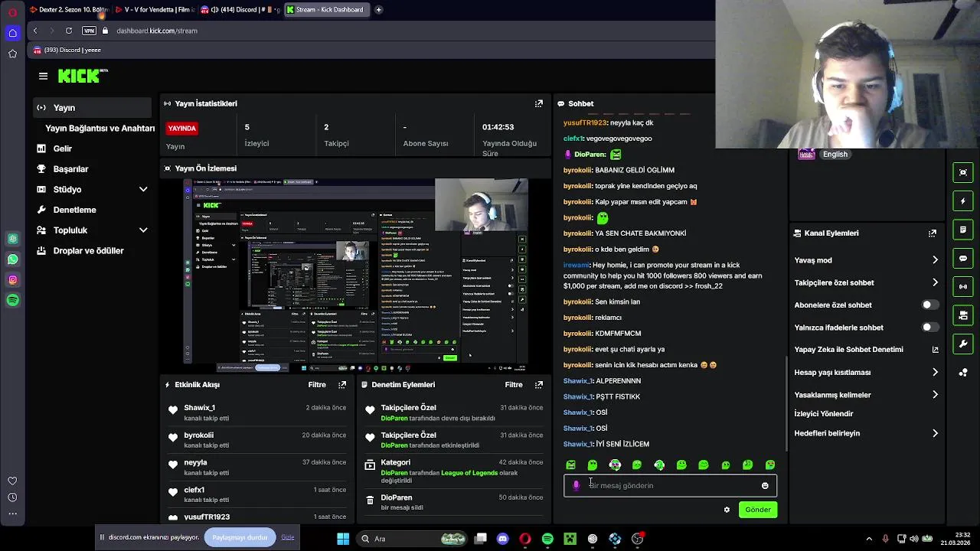The height and width of the screenshot is (551, 980).
Task: Switch to the V for Vendetta browser tab
Action: [x=154, y=10]
